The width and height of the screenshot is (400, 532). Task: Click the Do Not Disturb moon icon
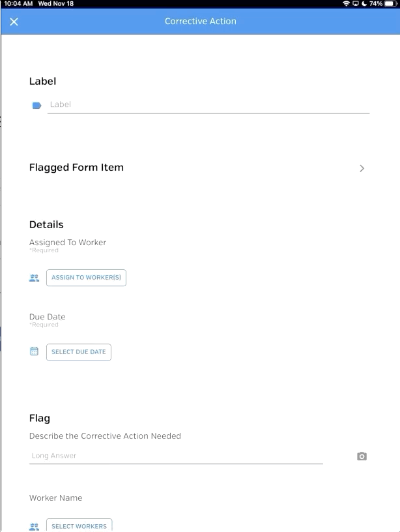coord(364,4)
